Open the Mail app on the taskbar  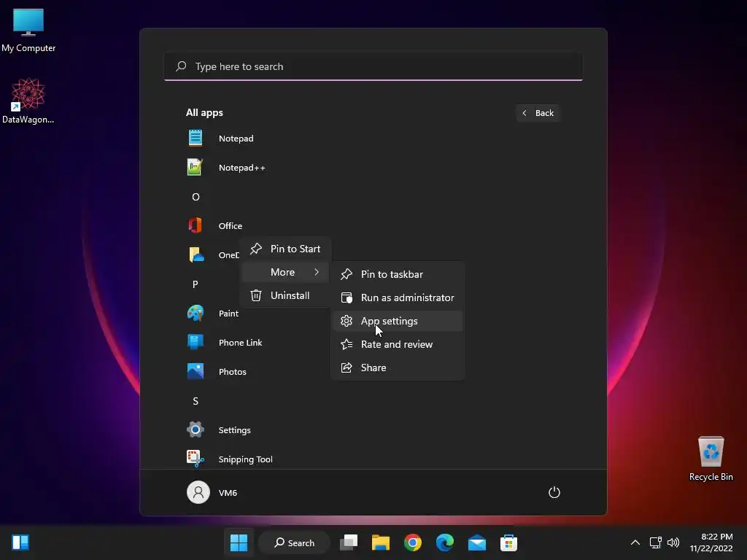click(477, 542)
